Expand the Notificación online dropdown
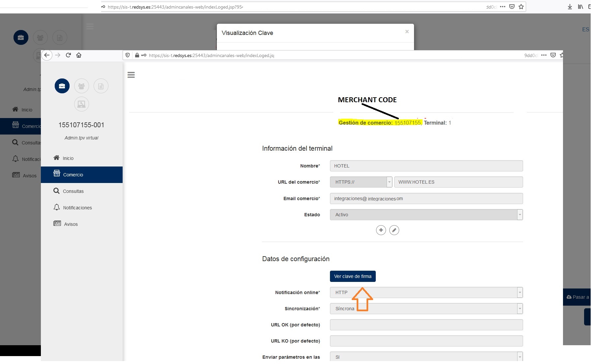The width and height of the screenshot is (592, 364). pos(426,292)
